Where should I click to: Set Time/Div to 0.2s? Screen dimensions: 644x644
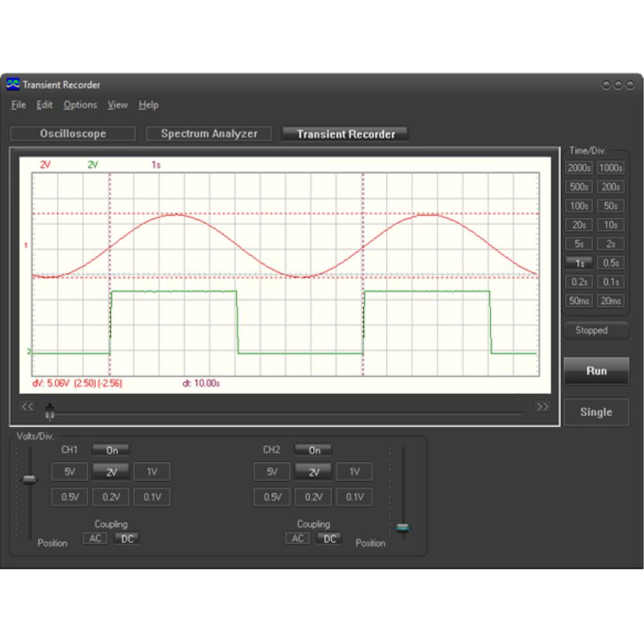[x=579, y=282]
